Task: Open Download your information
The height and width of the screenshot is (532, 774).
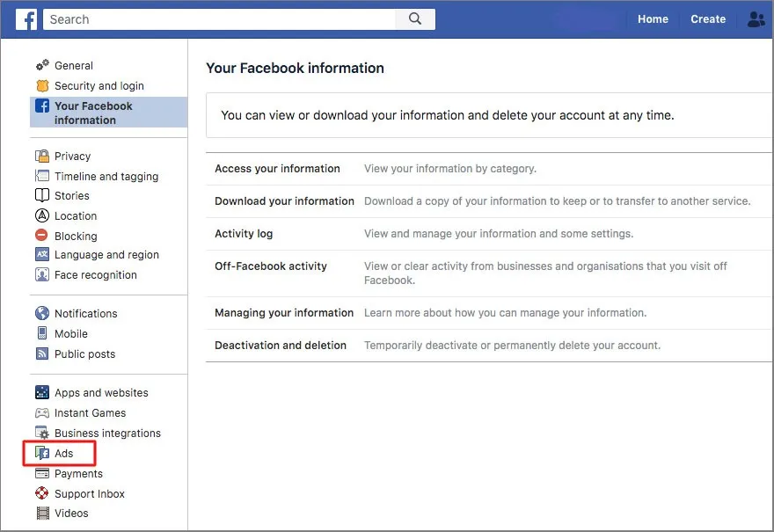Action: click(x=283, y=200)
